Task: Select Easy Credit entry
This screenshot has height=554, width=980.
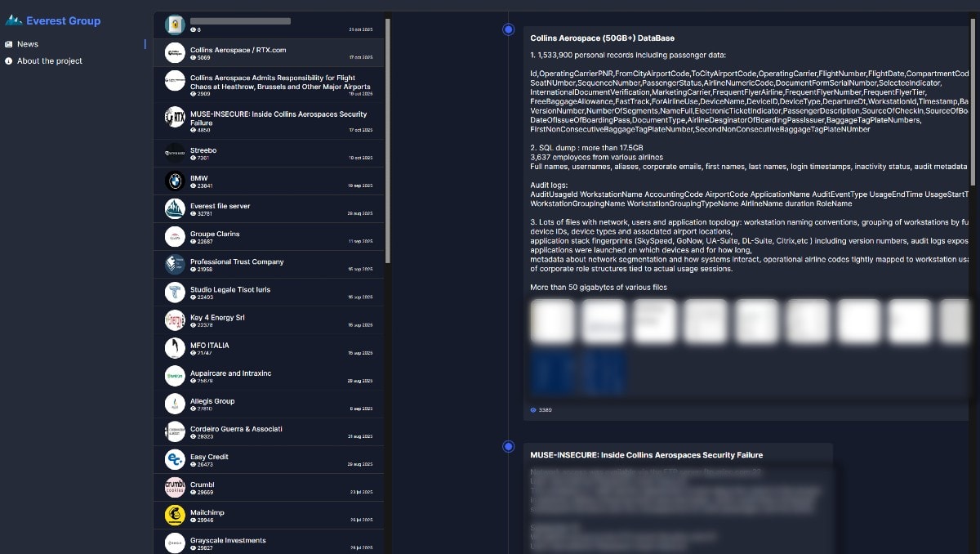Action: pyautogui.click(x=269, y=459)
